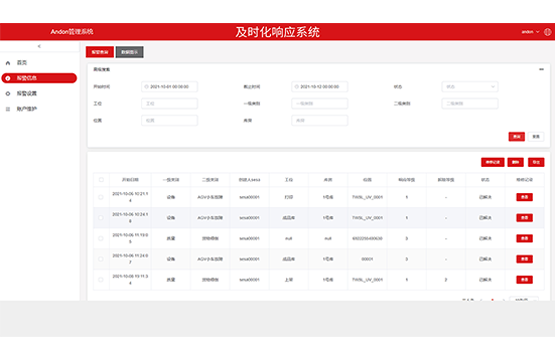Click the station input field

tap(170, 104)
